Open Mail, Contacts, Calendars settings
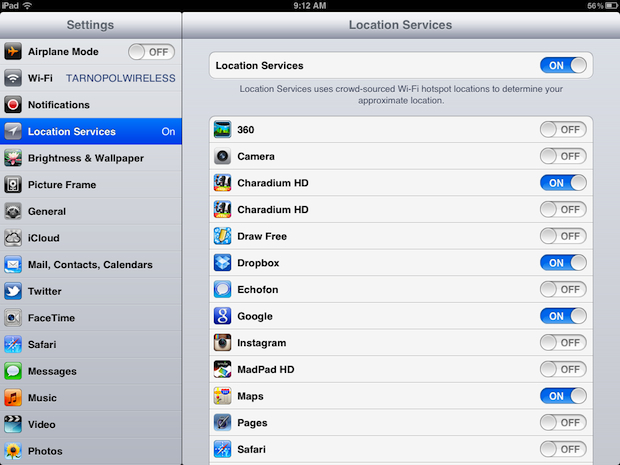The width and height of the screenshot is (620, 465). coord(91,265)
